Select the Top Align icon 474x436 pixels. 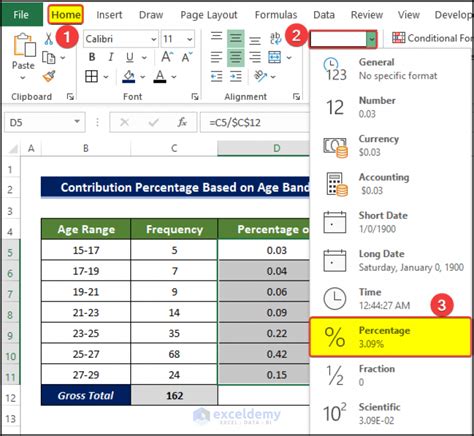pyautogui.click(x=217, y=36)
